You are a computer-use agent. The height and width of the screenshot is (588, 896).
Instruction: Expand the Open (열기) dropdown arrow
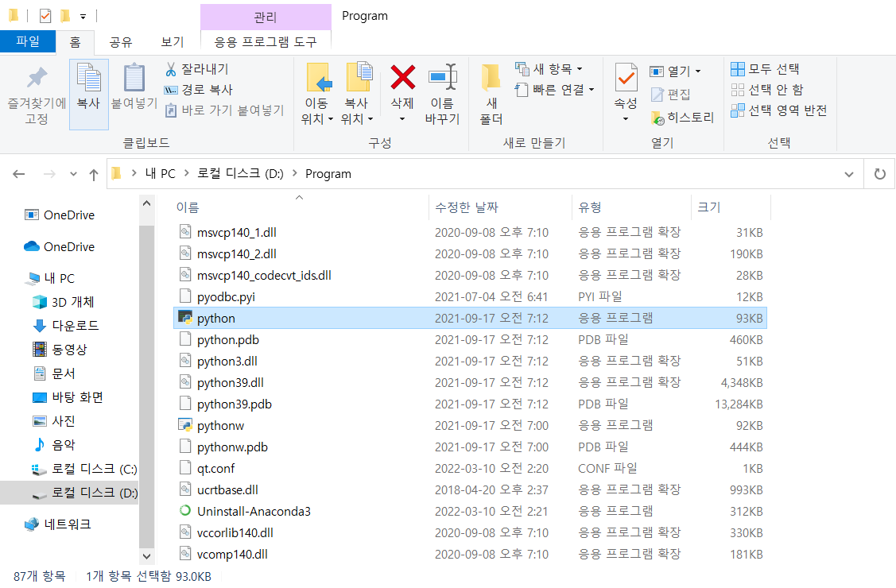tap(698, 72)
